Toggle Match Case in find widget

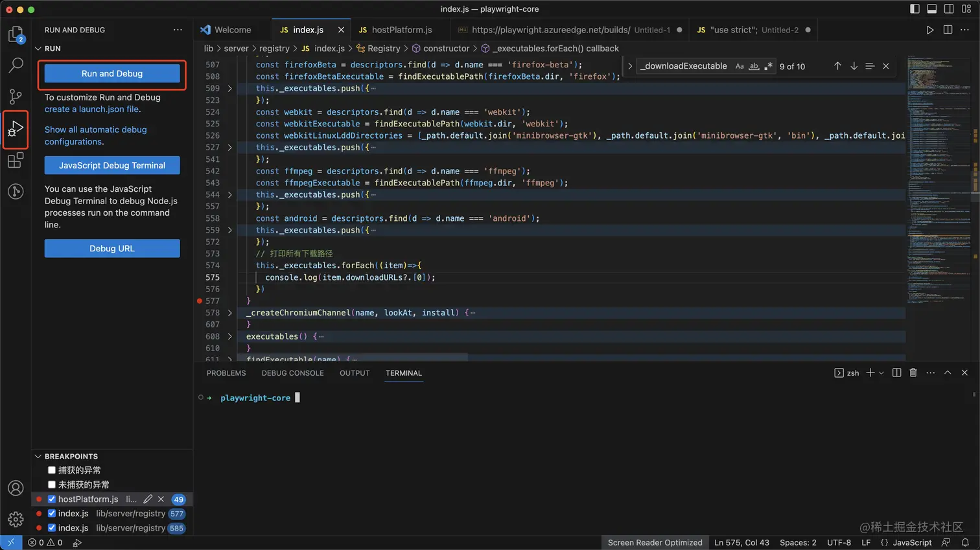click(740, 66)
